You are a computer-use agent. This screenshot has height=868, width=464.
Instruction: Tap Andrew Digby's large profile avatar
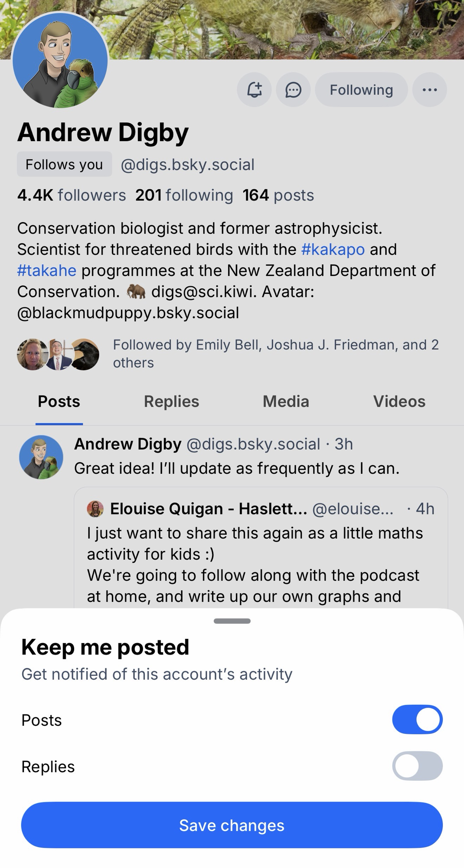(60, 60)
